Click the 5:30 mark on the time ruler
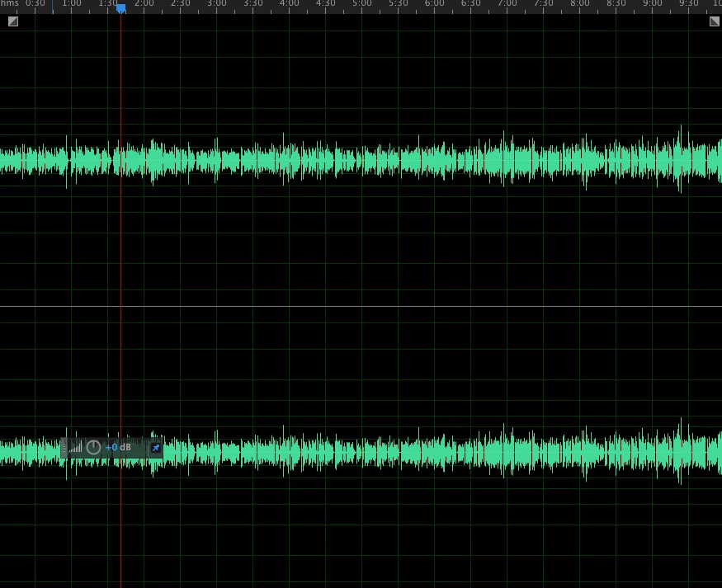Viewport: 722px width, 588px height. [x=399, y=3]
